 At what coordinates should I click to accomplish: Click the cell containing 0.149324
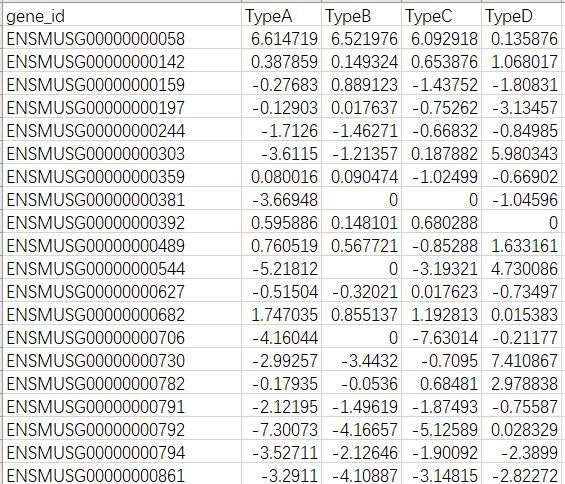pos(361,61)
